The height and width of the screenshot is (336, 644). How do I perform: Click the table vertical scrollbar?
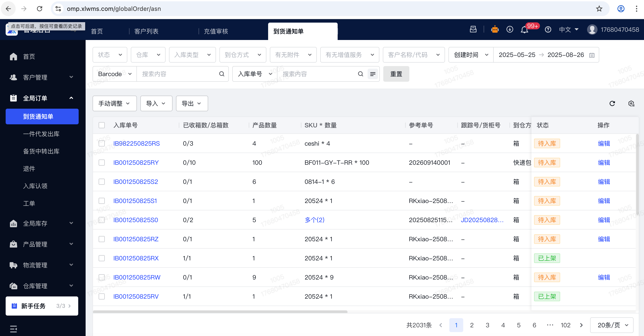tap(637, 174)
